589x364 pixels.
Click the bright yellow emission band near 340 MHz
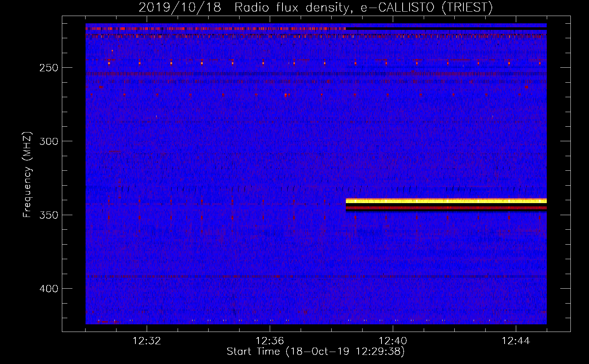446,201
